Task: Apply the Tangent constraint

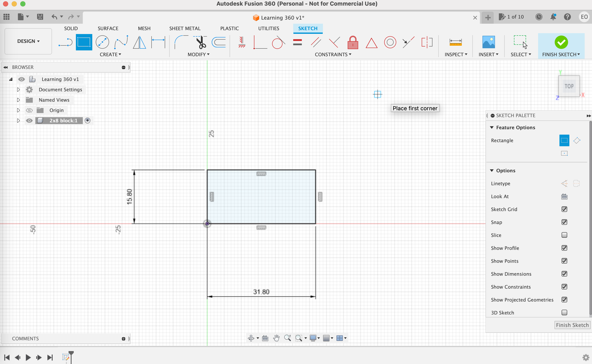Action: click(279, 42)
